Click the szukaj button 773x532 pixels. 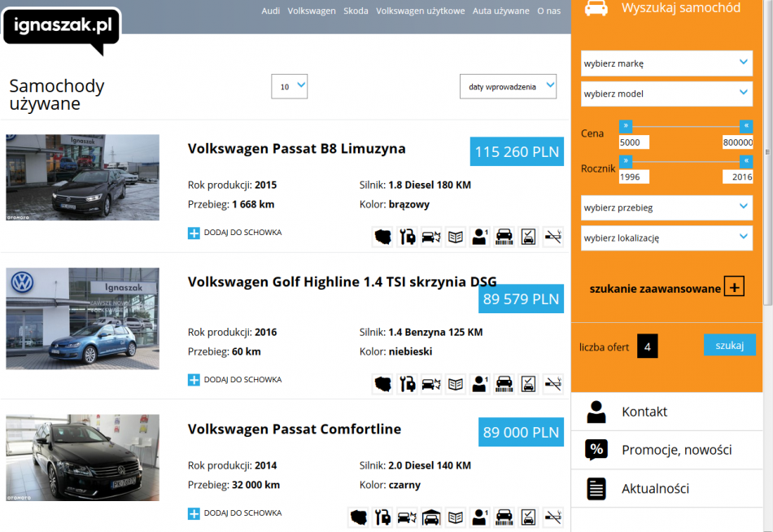(730, 345)
